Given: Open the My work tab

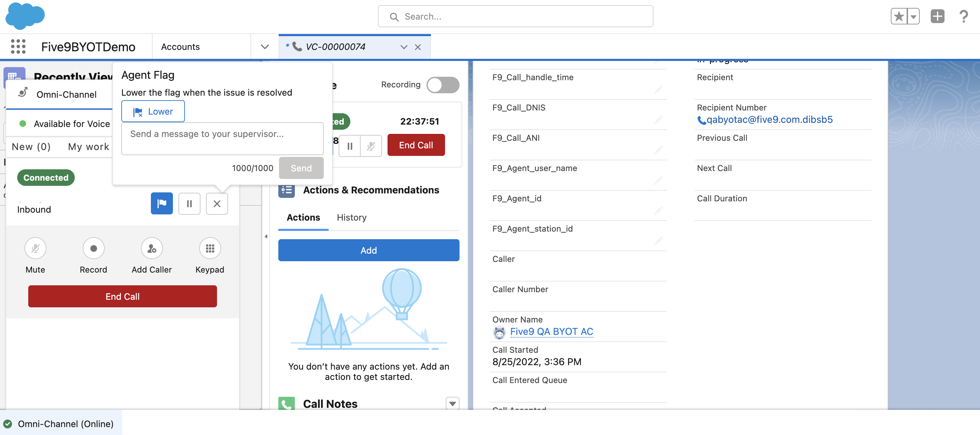Looking at the screenshot, I should (x=89, y=147).
